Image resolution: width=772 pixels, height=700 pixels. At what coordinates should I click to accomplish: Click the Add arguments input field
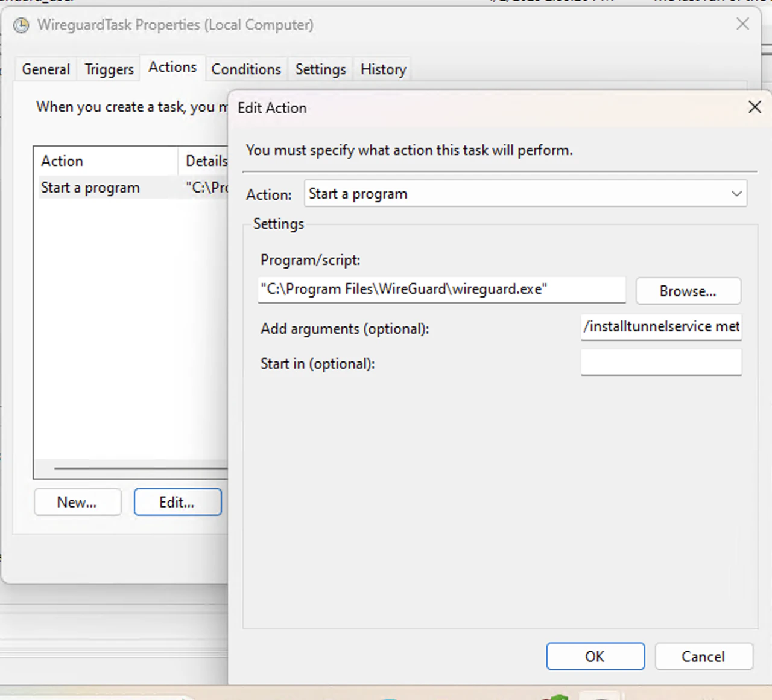click(661, 326)
